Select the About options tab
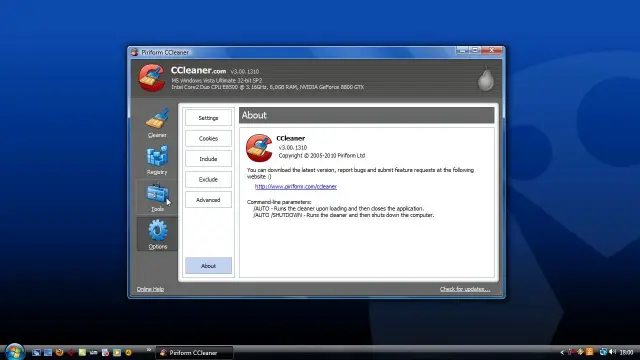The image size is (640, 360). click(208, 266)
